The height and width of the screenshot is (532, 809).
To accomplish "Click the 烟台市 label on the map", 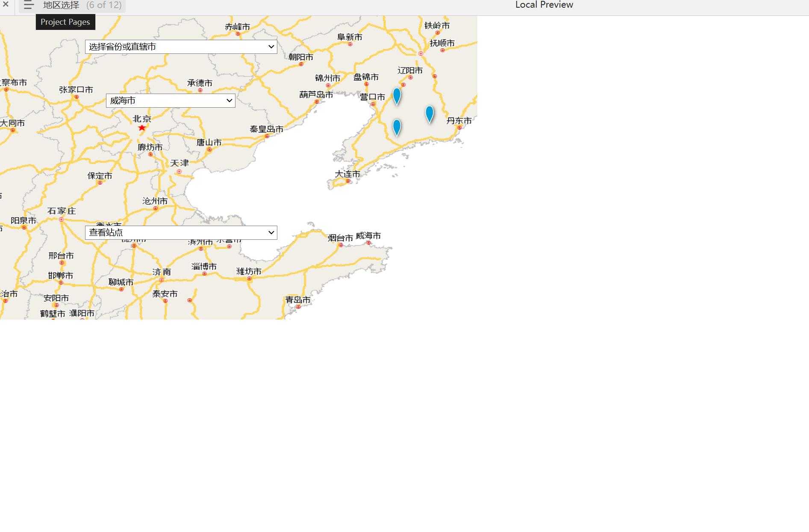I will [x=340, y=238].
